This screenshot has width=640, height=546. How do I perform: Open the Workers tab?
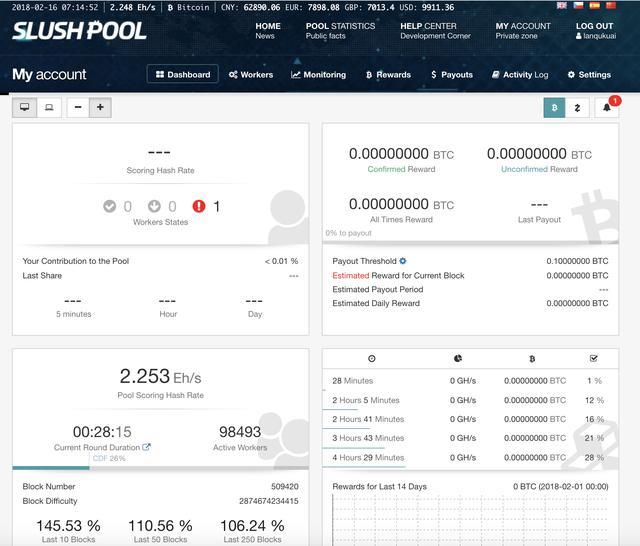click(x=250, y=74)
